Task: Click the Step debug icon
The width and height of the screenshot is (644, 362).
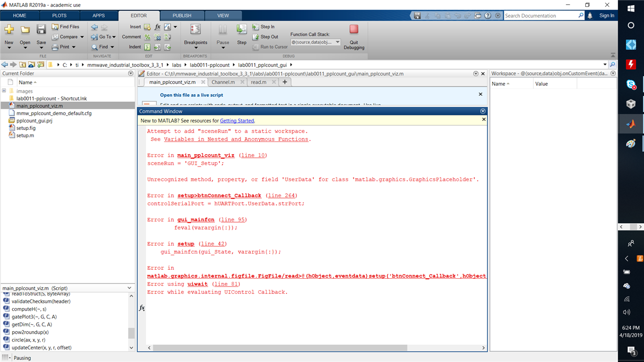Action: pyautogui.click(x=241, y=30)
